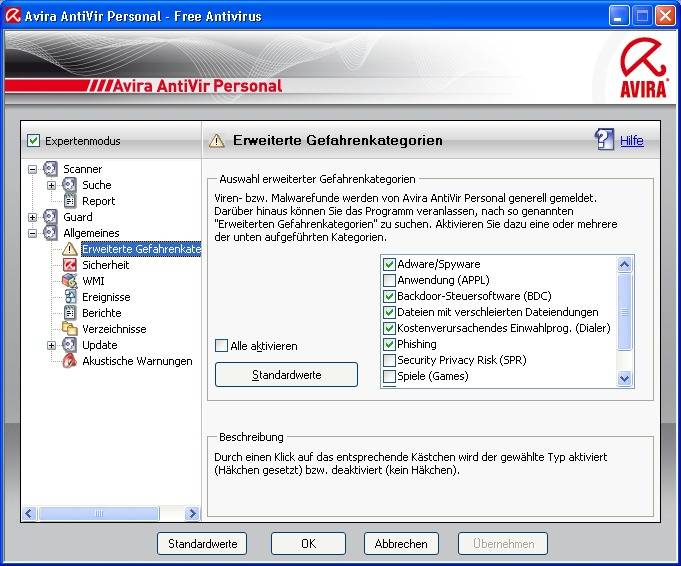Click the category list scrollbar thumb

pos(624,311)
